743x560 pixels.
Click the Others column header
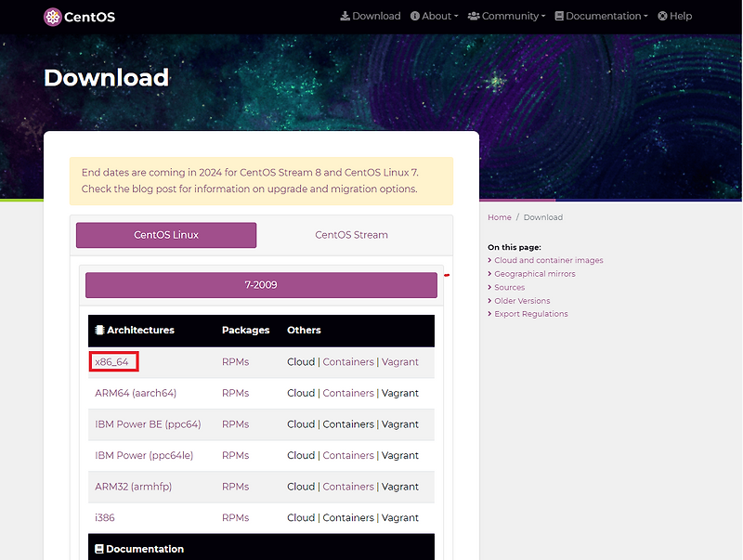tap(304, 331)
